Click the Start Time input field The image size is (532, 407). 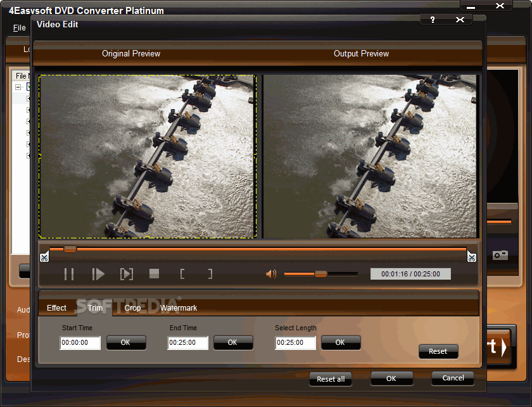[80, 343]
